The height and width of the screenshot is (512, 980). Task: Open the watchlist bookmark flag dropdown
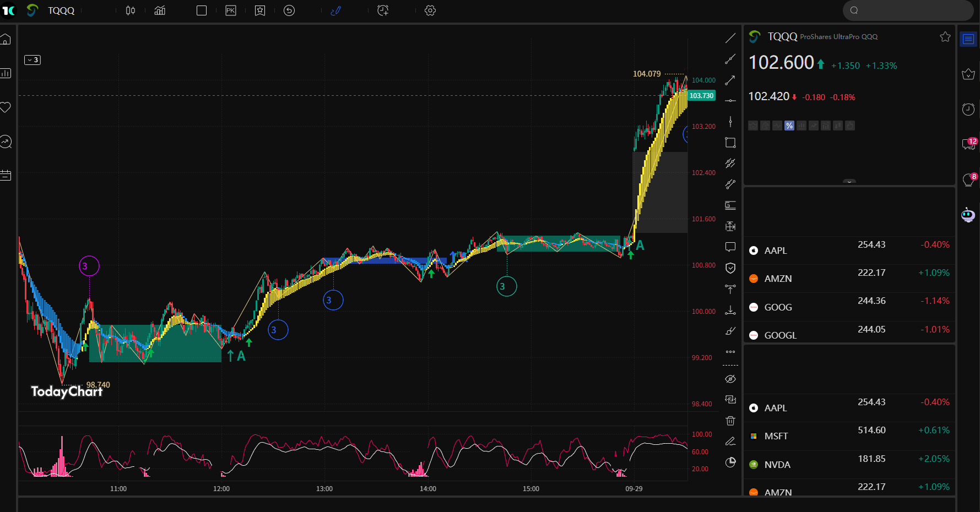[x=260, y=10]
